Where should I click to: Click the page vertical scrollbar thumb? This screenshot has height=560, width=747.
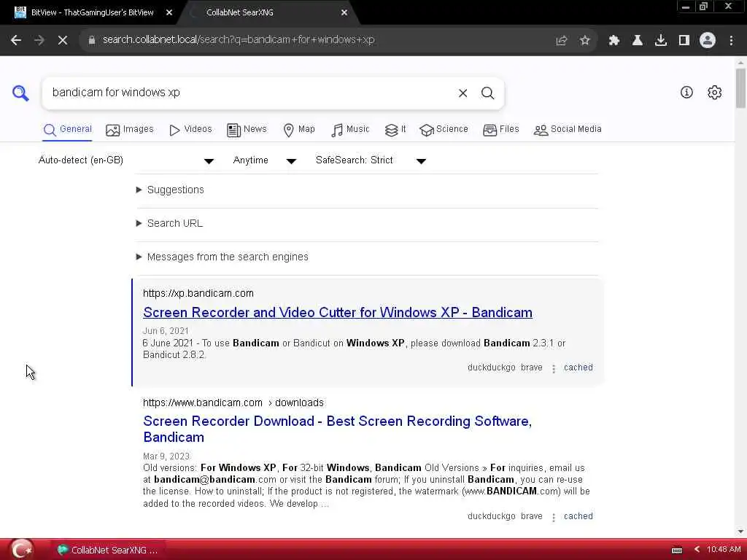tap(740, 88)
